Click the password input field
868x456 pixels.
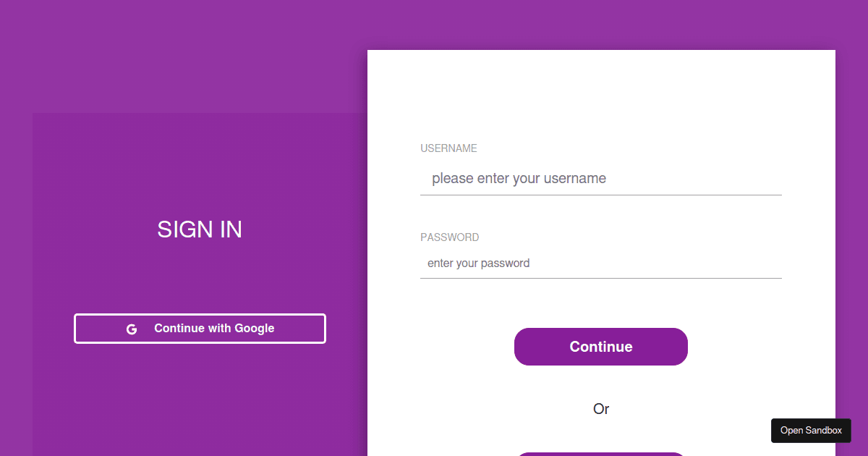[x=600, y=263]
